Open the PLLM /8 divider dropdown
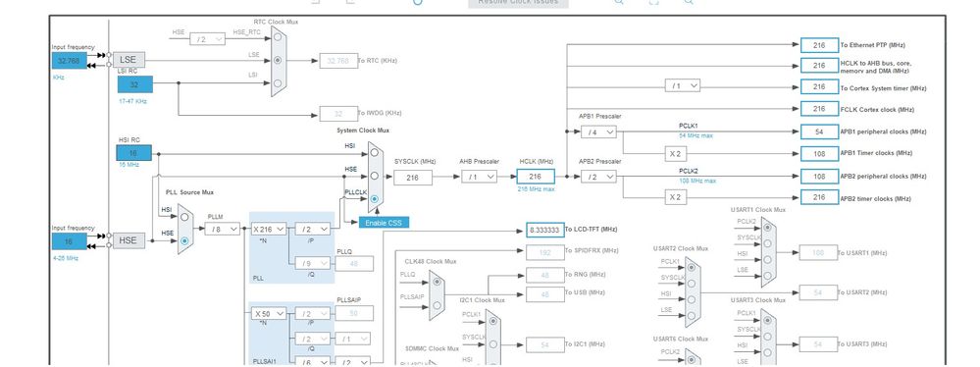Viewport: 980px width, 367px height. [223, 229]
